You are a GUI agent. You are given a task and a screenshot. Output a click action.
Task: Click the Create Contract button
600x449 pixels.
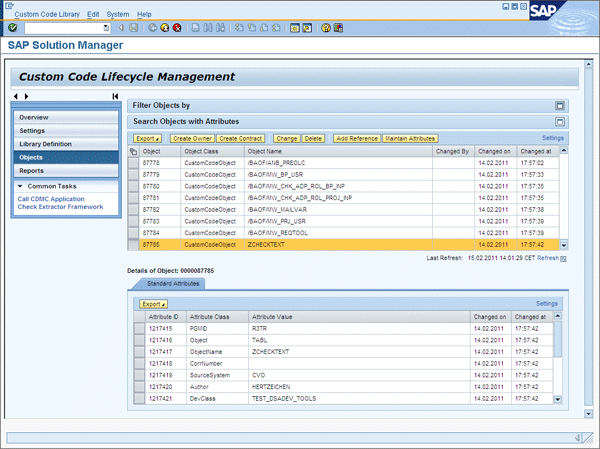pos(241,139)
